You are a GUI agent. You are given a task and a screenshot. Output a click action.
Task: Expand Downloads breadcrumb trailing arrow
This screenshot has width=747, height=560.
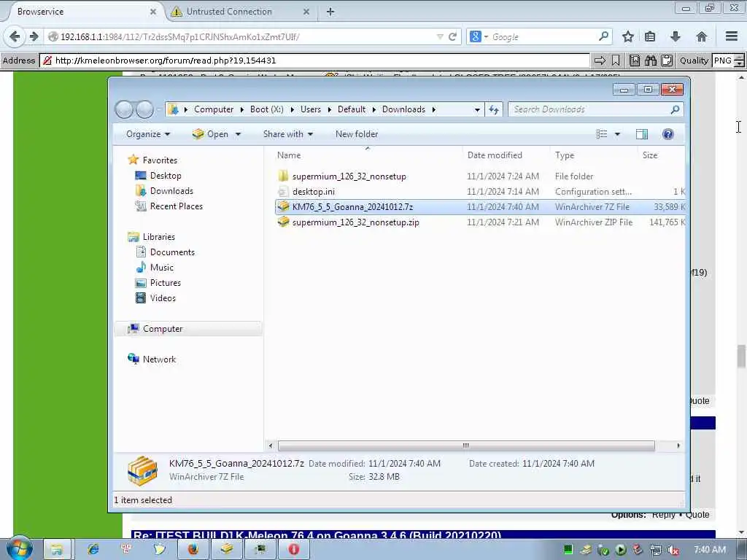tap(433, 109)
